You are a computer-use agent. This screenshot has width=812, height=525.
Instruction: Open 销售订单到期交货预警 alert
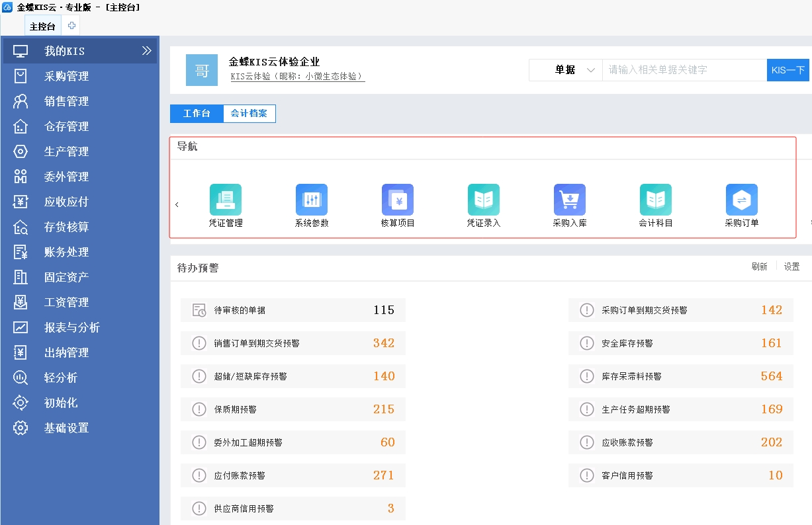pyautogui.click(x=293, y=343)
